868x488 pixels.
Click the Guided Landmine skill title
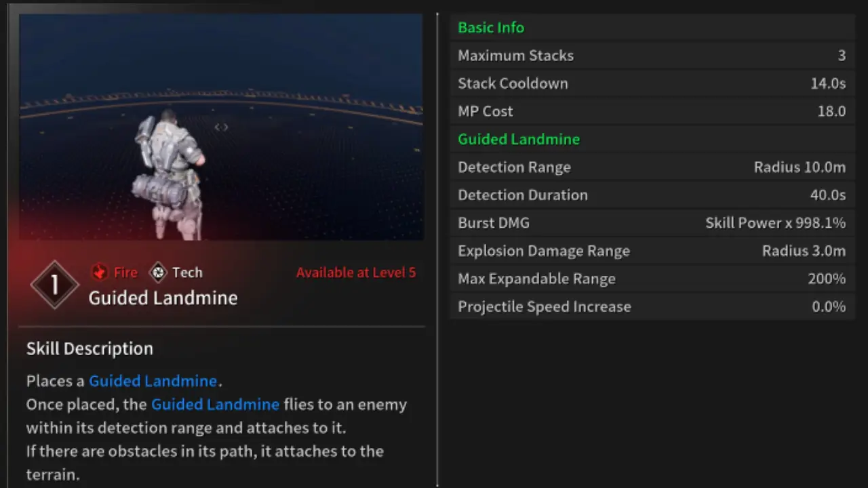click(163, 298)
